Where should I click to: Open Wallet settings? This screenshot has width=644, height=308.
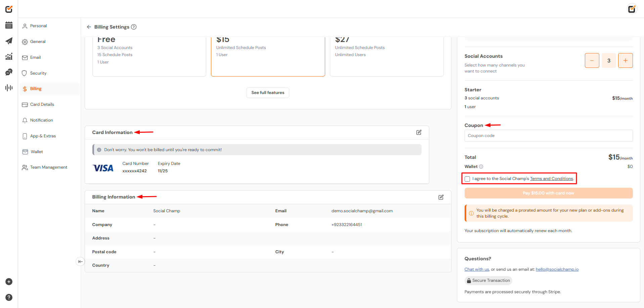click(x=50, y=152)
